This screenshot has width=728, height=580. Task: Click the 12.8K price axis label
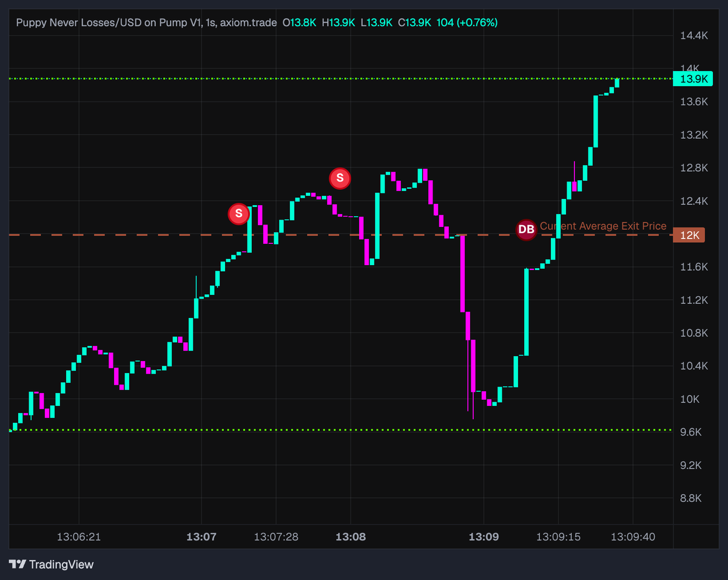[x=694, y=167]
